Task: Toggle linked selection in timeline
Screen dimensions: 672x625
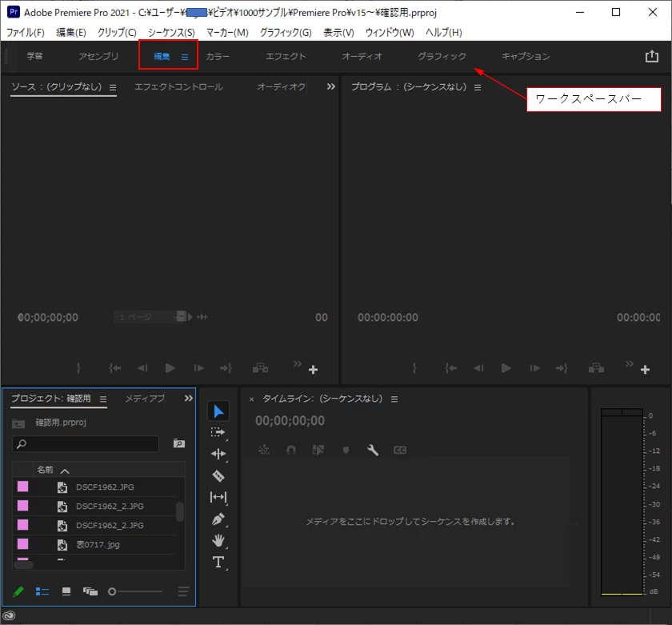Action: point(318,450)
